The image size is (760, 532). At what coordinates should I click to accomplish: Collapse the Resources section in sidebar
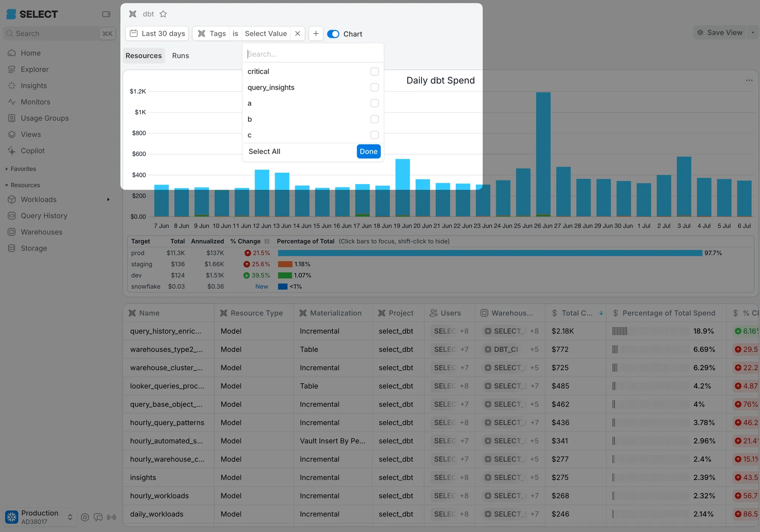click(22, 185)
